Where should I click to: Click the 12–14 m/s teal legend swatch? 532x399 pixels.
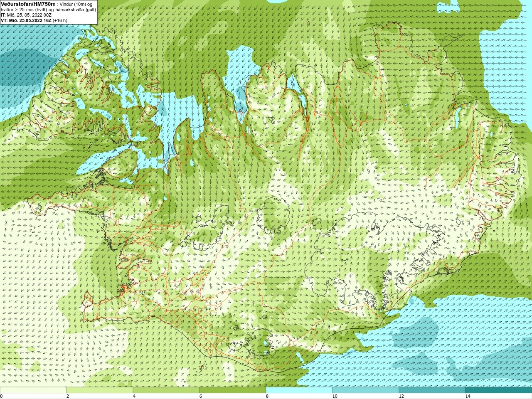[x=432, y=390]
